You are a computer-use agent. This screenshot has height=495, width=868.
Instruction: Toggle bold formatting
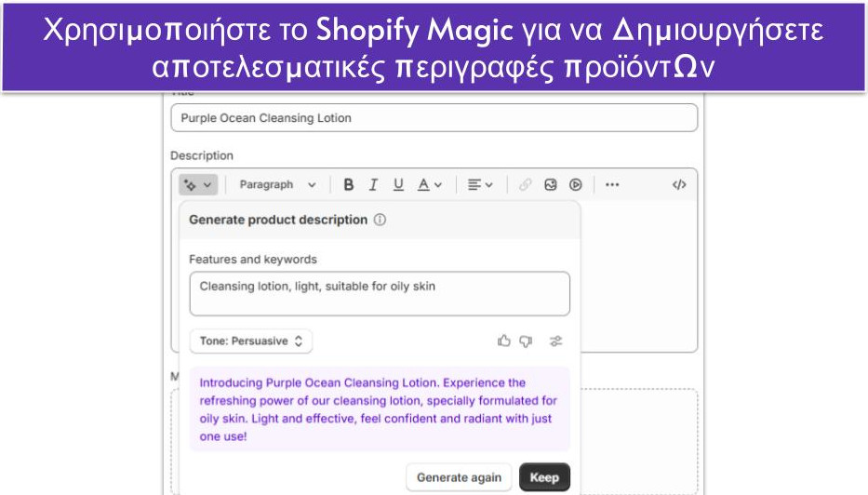[x=348, y=185]
